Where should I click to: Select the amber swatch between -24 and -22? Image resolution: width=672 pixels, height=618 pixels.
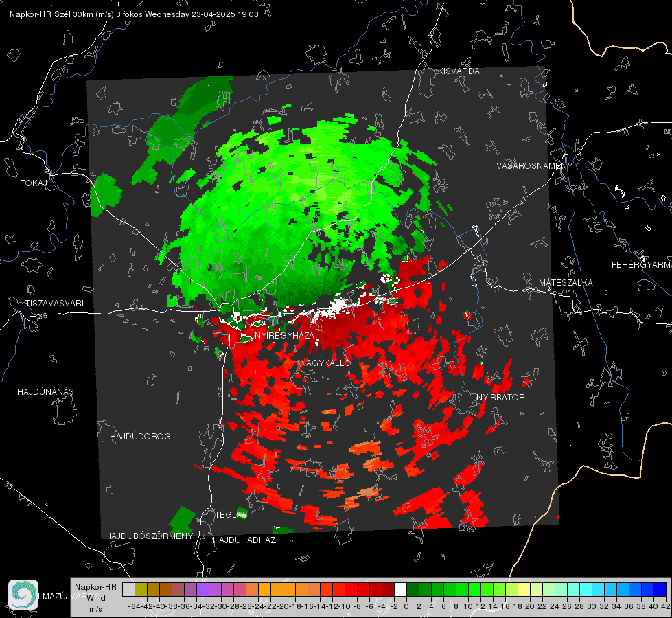[x=264, y=589]
